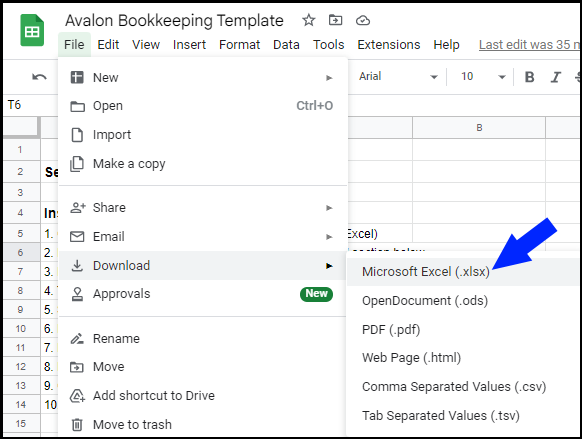Choose Web Page (.html) download format

pyautogui.click(x=463, y=358)
